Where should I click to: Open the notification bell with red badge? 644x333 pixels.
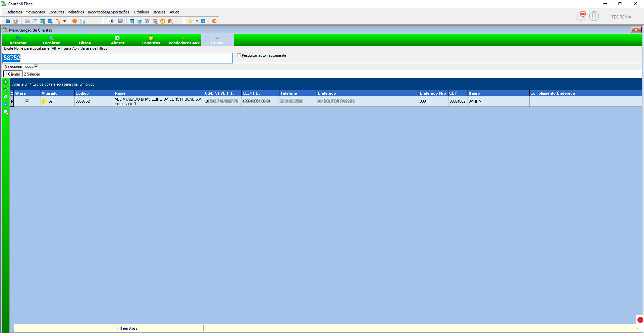click(581, 16)
